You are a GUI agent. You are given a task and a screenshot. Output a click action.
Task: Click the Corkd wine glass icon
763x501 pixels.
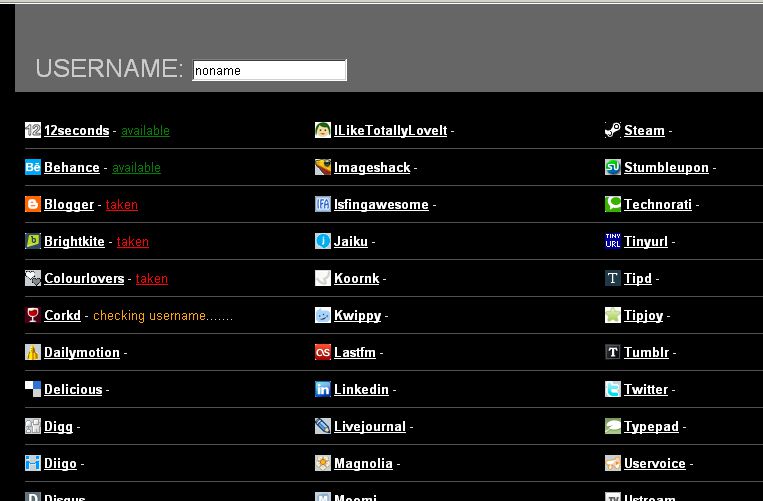33,315
